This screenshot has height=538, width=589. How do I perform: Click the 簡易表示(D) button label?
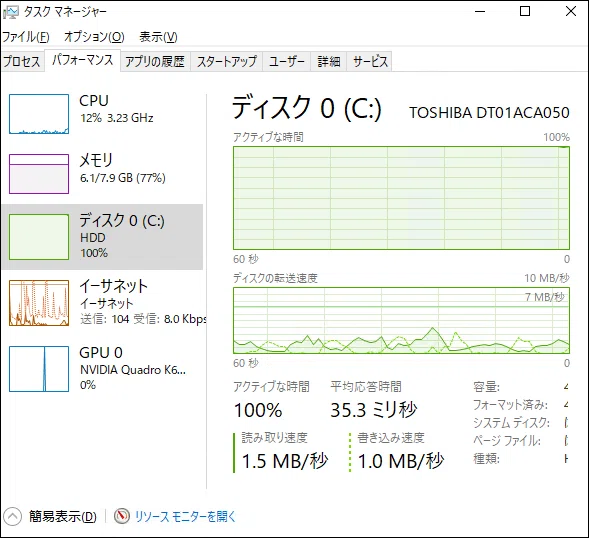63,517
